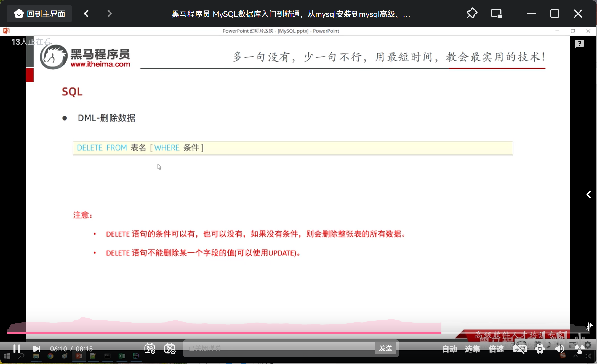597x364 pixels.
Task: Expand the 倍速 playback speed menu
Action: click(496, 349)
